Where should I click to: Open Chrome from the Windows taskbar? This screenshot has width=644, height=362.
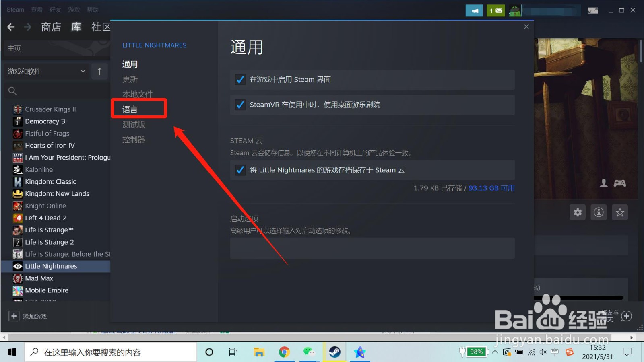click(284, 352)
